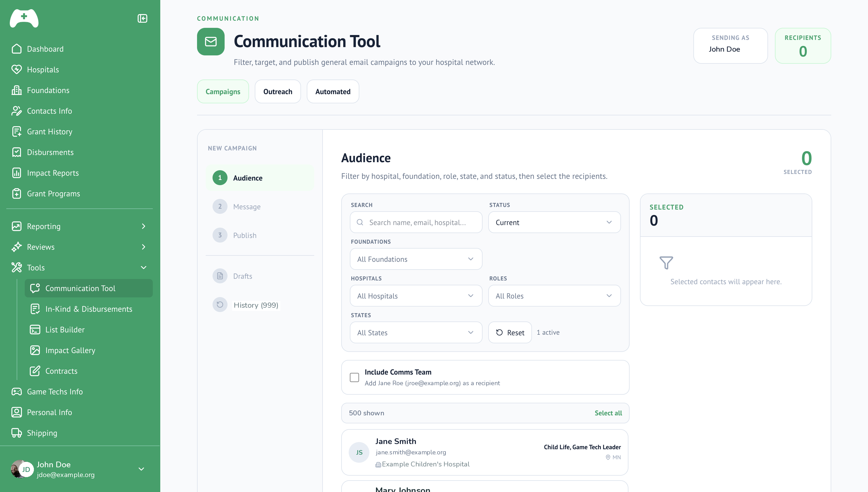Go to step 3 Publish
868x492 pixels.
point(260,235)
